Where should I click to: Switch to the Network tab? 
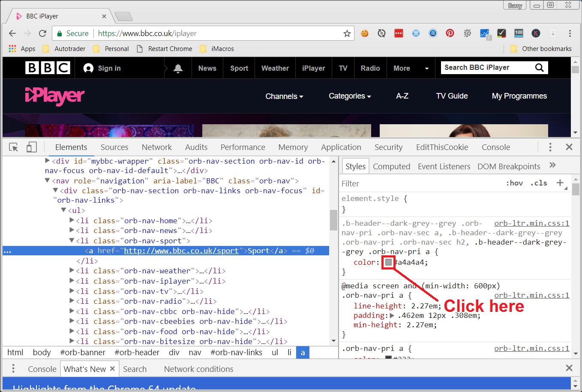[x=156, y=147]
